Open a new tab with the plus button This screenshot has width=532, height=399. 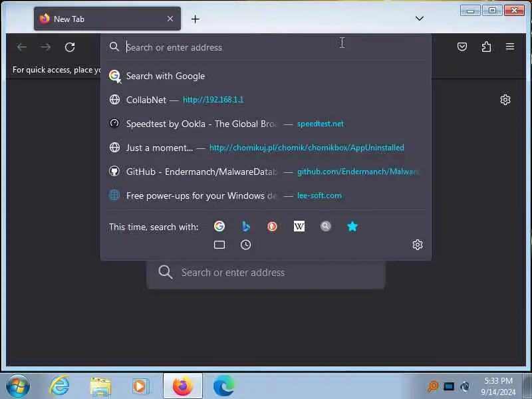(195, 19)
